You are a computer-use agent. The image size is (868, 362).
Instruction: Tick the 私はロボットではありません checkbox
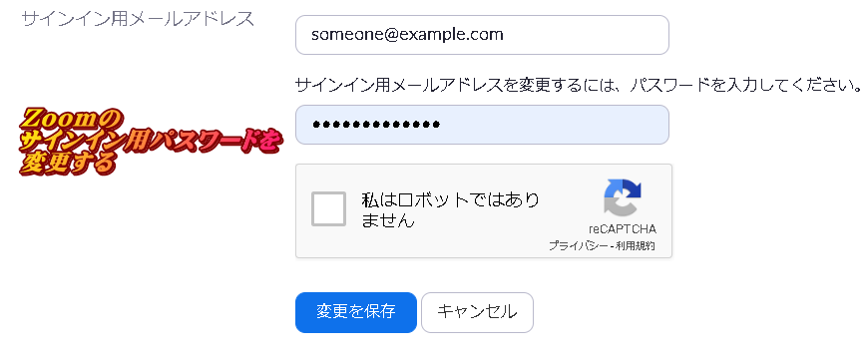click(329, 208)
